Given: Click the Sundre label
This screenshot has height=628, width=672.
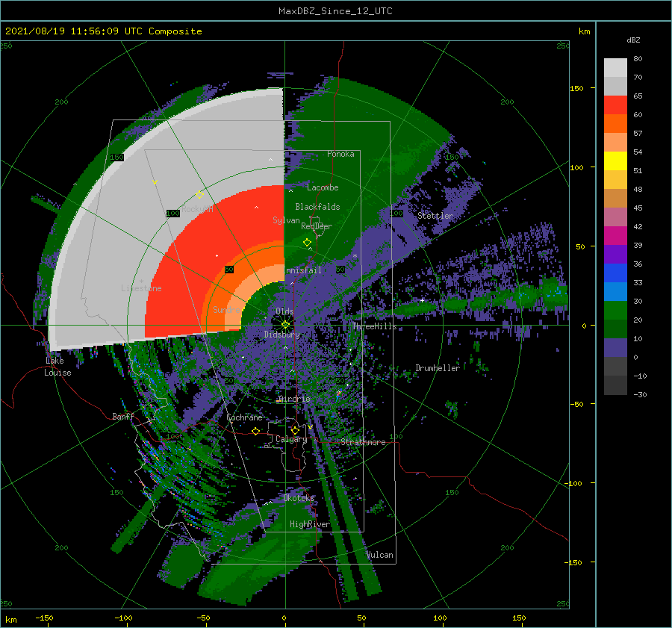Looking at the screenshot, I should (x=226, y=309).
